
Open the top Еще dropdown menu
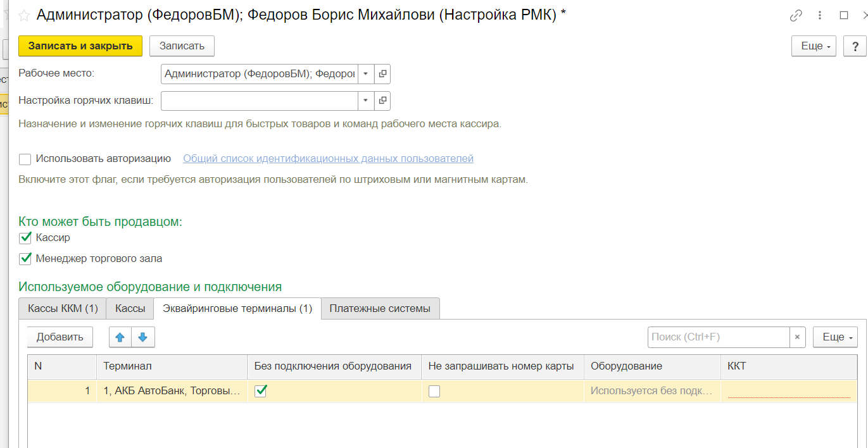[814, 46]
